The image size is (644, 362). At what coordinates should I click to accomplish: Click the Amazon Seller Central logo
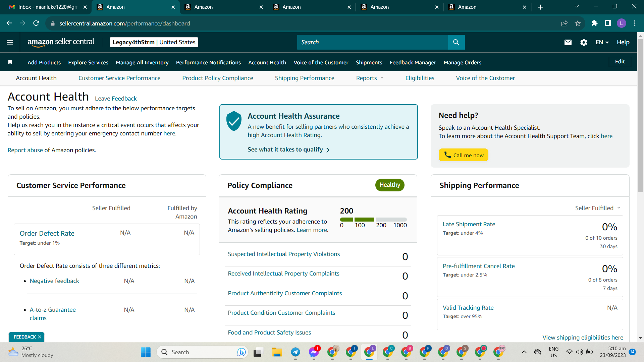tap(61, 42)
